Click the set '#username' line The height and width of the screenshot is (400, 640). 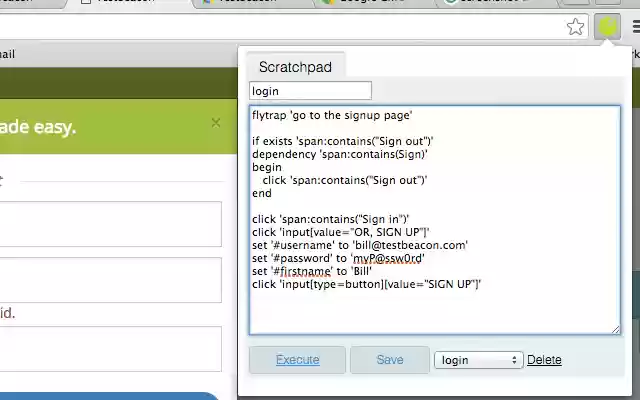360,245
